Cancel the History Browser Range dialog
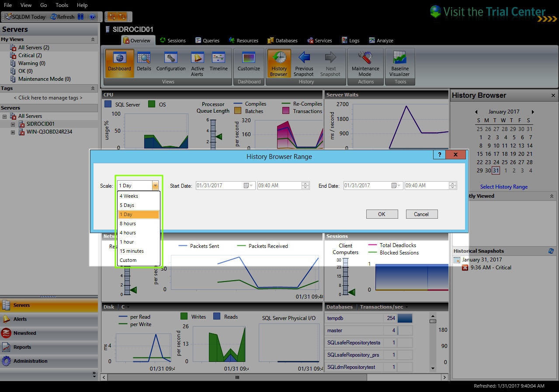The width and height of the screenshot is (559, 392). coord(421,214)
